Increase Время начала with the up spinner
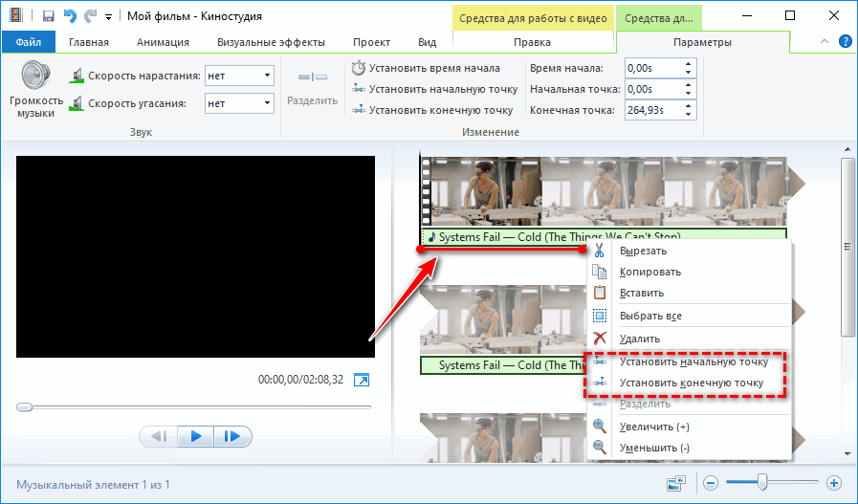Viewport: 858px width, 504px height. pos(689,64)
